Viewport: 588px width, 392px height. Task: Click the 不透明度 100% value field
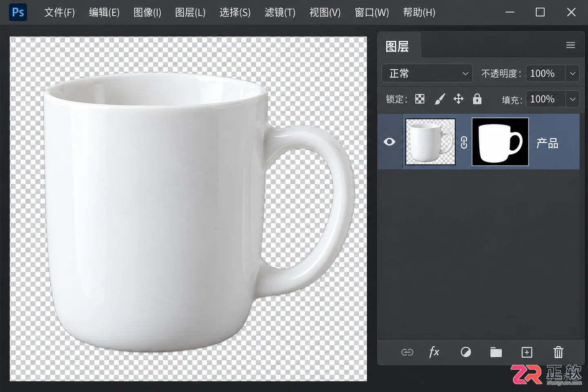pos(546,73)
